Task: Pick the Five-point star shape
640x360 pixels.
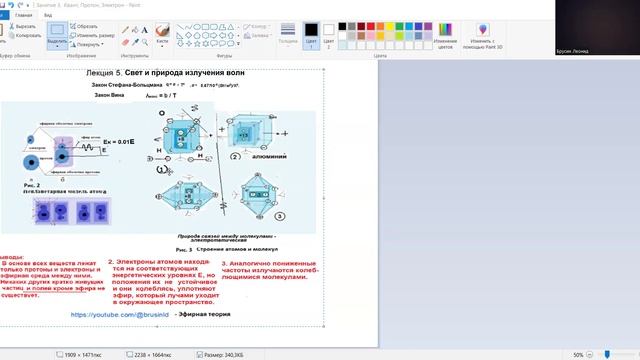Action: [x=197, y=44]
